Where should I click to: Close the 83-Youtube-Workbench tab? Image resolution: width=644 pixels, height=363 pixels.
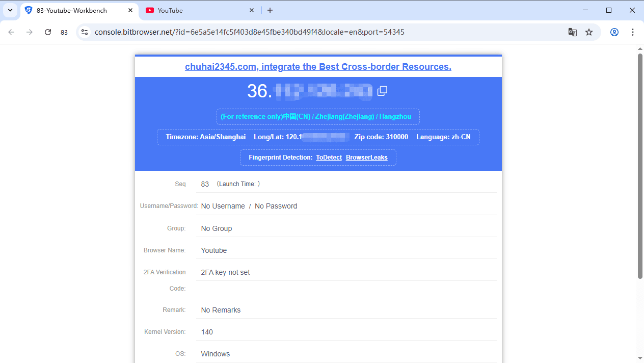[130, 10]
